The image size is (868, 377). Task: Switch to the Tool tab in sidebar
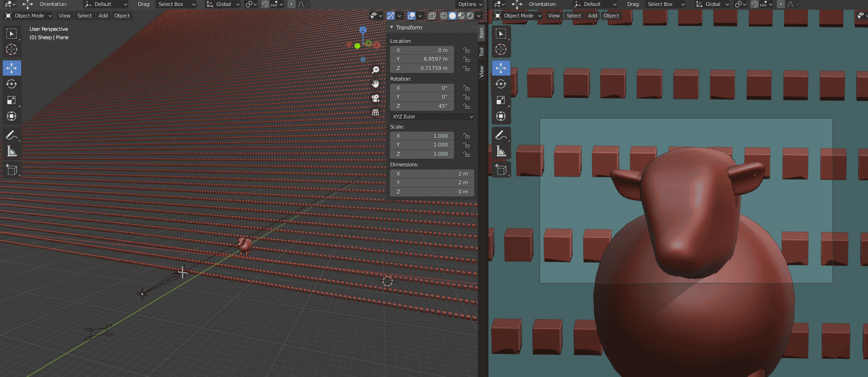point(482,52)
